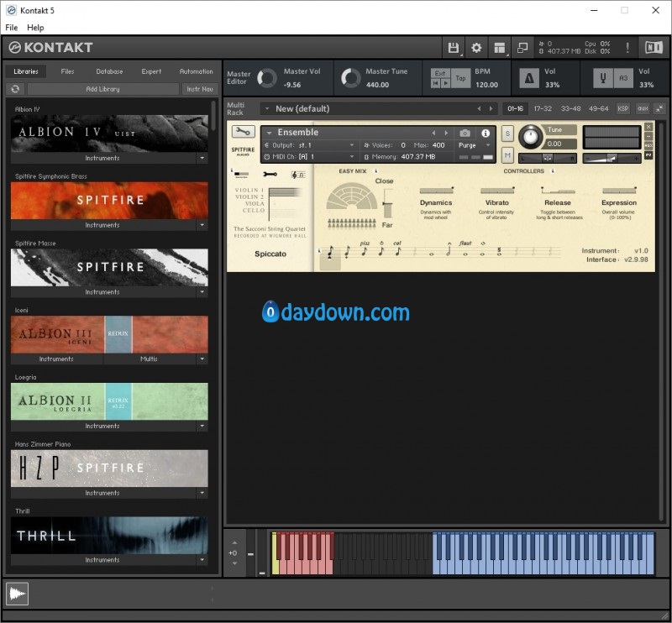This screenshot has width=672, height=623.
Task: Open Kontakt options gear
Action: point(476,48)
